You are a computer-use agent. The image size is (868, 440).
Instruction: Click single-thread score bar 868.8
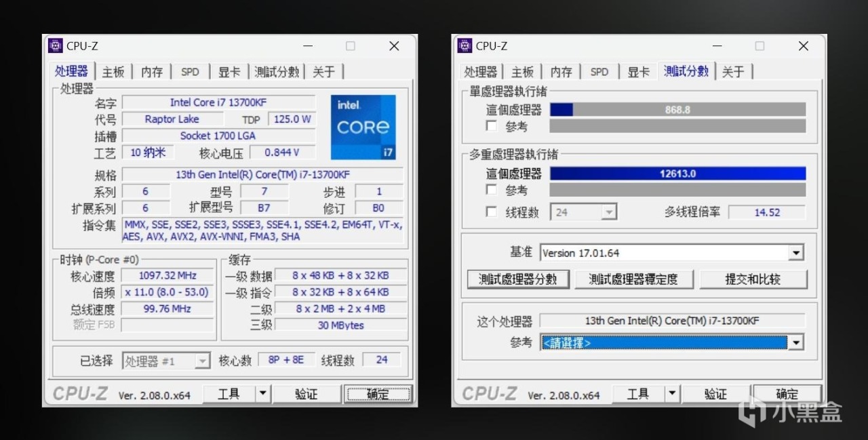[677, 109]
